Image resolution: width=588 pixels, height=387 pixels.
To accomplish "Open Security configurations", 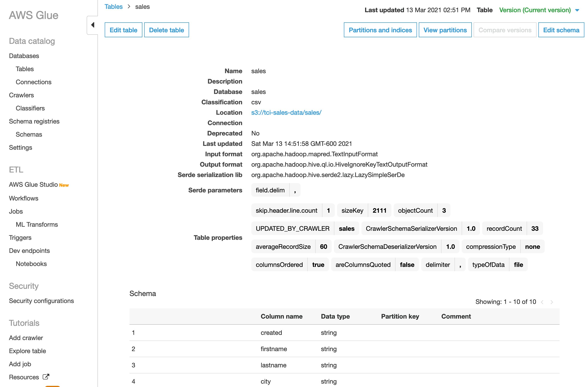I will coord(41,301).
